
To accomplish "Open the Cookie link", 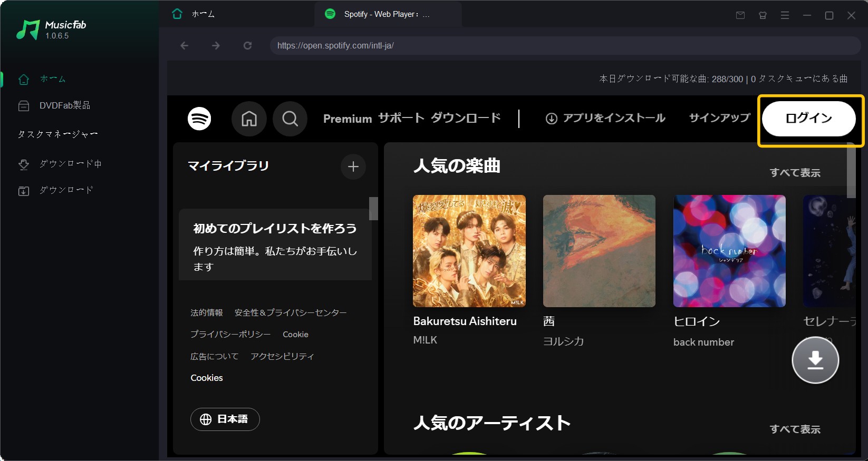I will (x=295, y=335).
